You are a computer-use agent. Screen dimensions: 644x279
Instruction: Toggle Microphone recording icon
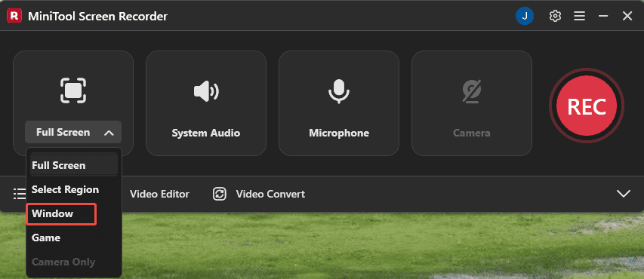pyautogui.click(x=339, y=90)
